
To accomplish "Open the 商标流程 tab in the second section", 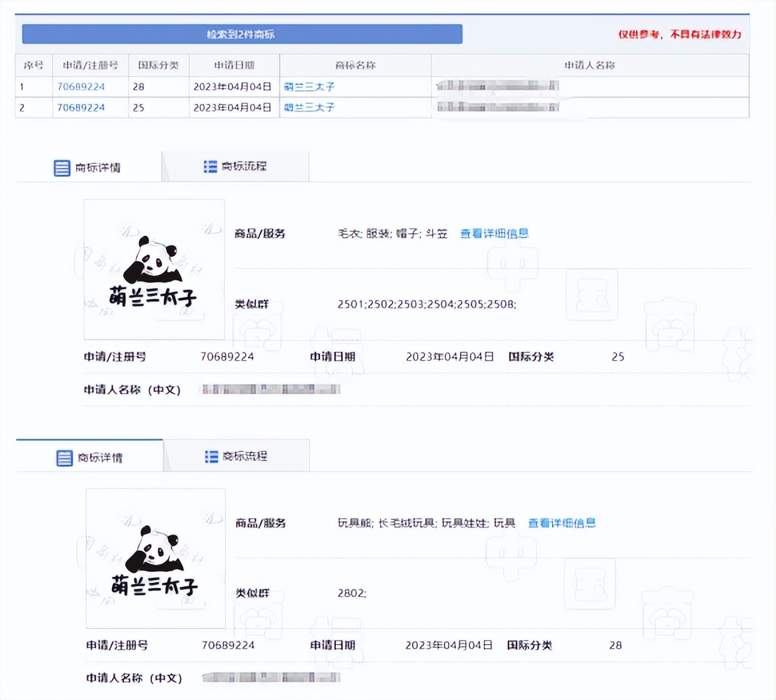I will (x=243, y=456).
